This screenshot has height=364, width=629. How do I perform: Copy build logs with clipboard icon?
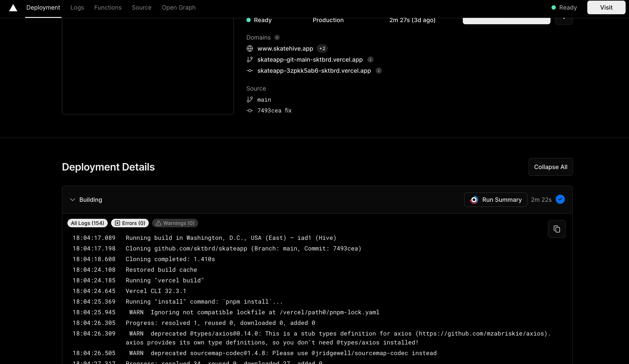click(x=557, y=229)
